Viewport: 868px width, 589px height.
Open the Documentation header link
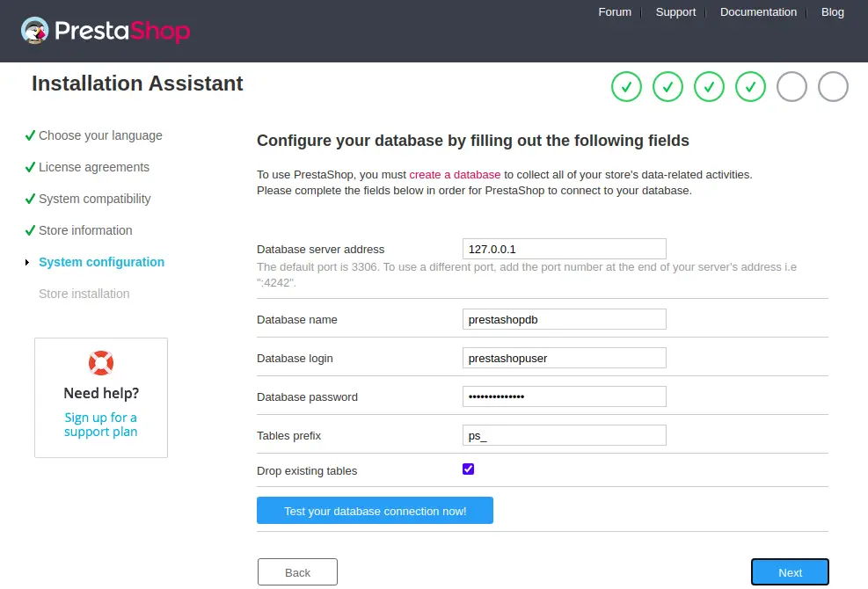tap(758, 12)
